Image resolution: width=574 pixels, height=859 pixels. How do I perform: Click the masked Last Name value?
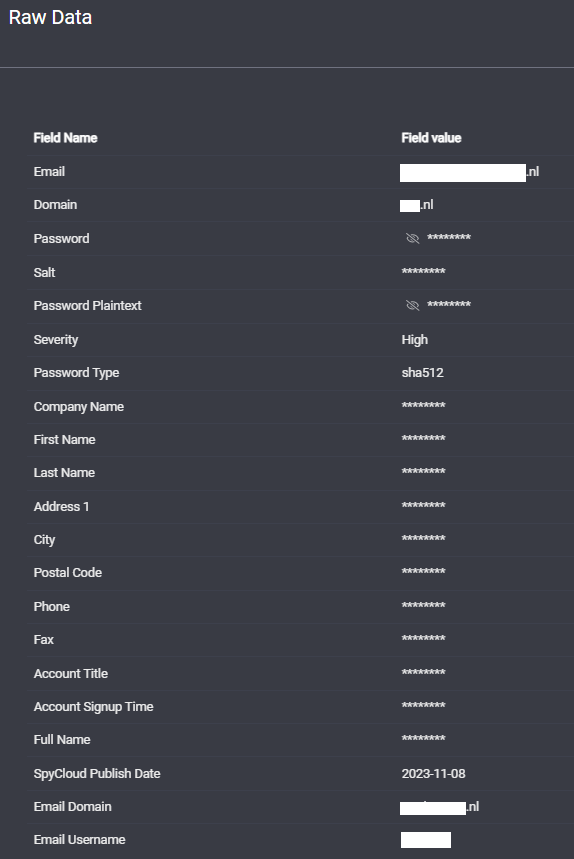(x=423, y=472)
